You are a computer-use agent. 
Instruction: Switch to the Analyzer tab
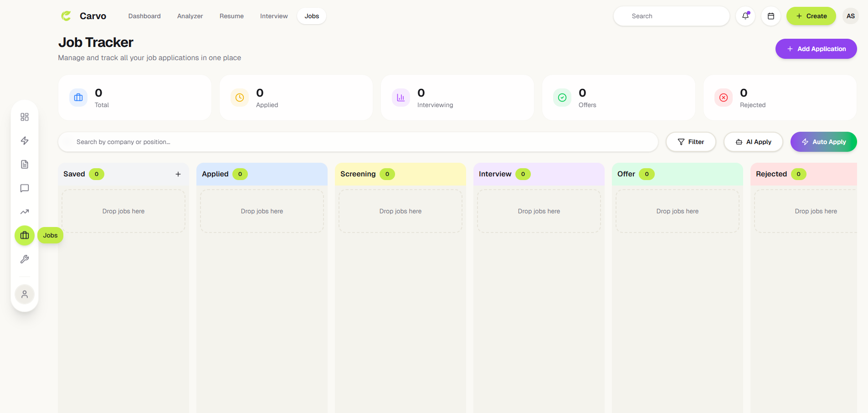(x=190, y=16)
